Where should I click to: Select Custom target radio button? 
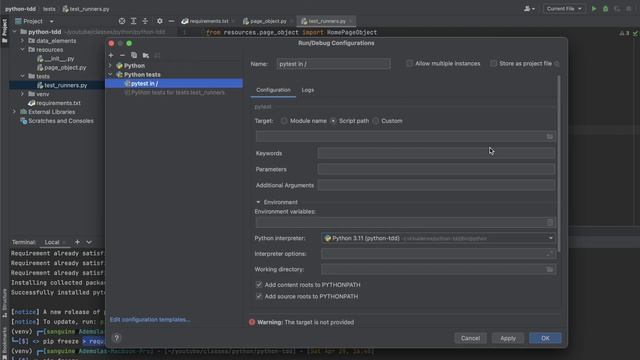(x=376, y=121)
